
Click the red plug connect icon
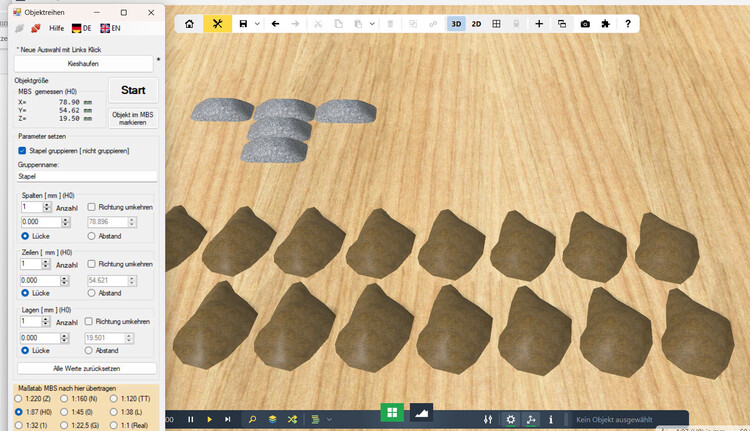35,28
